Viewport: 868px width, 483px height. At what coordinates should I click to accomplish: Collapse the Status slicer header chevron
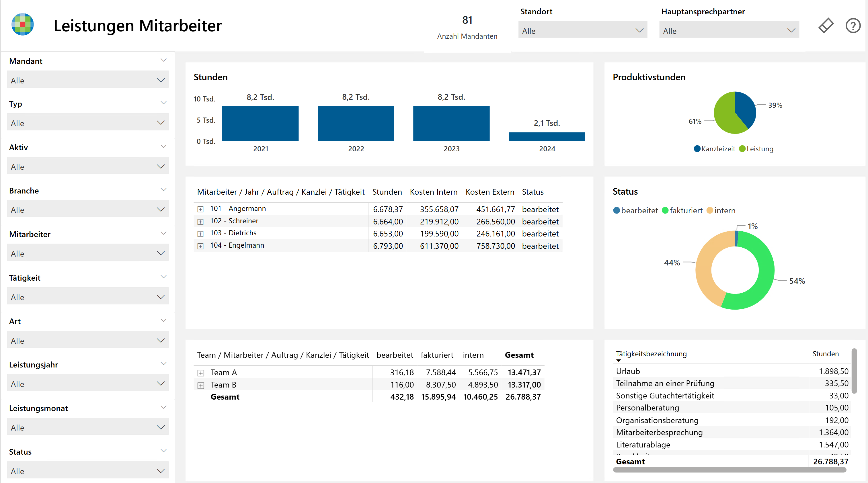[x=163, y=451]
